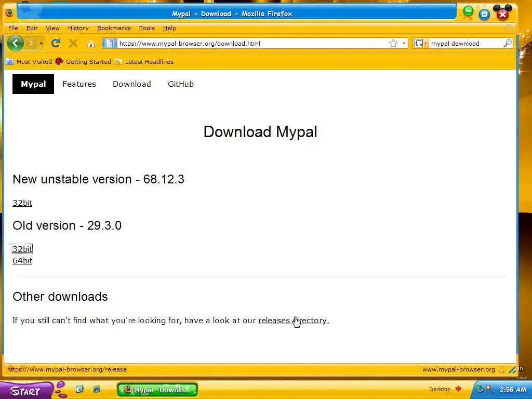Viewport: 532px width, 399px height.
Task: Click the URL address field
Action: 252,44
